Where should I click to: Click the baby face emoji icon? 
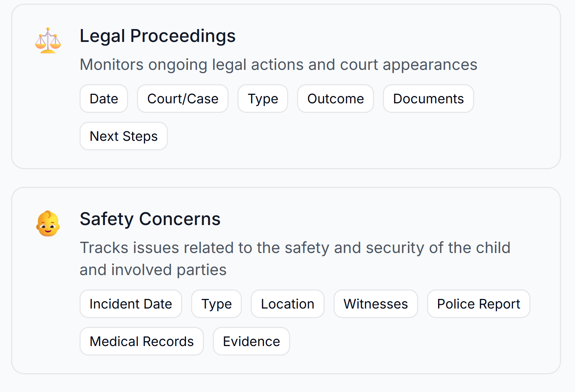coord(48,224)
